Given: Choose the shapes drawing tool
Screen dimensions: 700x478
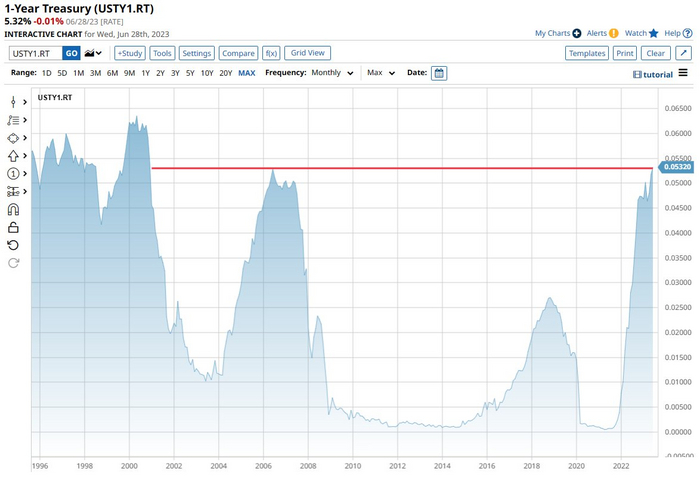Looking at the screenshot, I should pos(13,138).
